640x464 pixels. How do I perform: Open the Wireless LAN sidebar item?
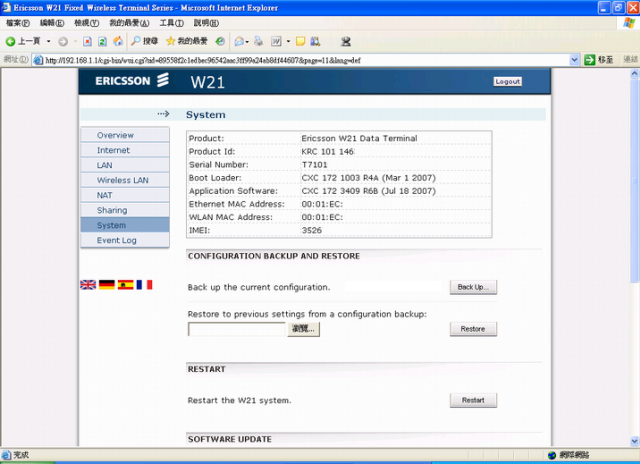(125, 180)
